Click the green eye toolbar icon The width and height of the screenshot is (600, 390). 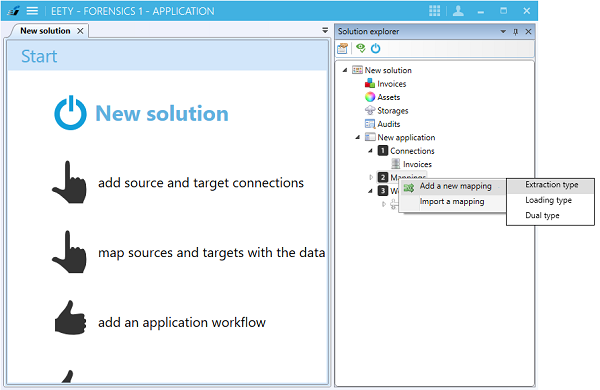360,48
